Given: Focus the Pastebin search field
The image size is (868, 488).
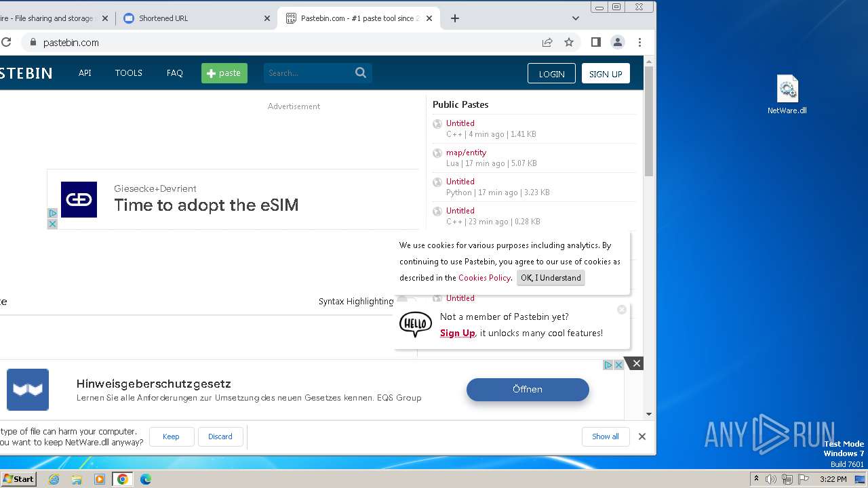Looking at the screenshot, I should [x=309, y=73].
